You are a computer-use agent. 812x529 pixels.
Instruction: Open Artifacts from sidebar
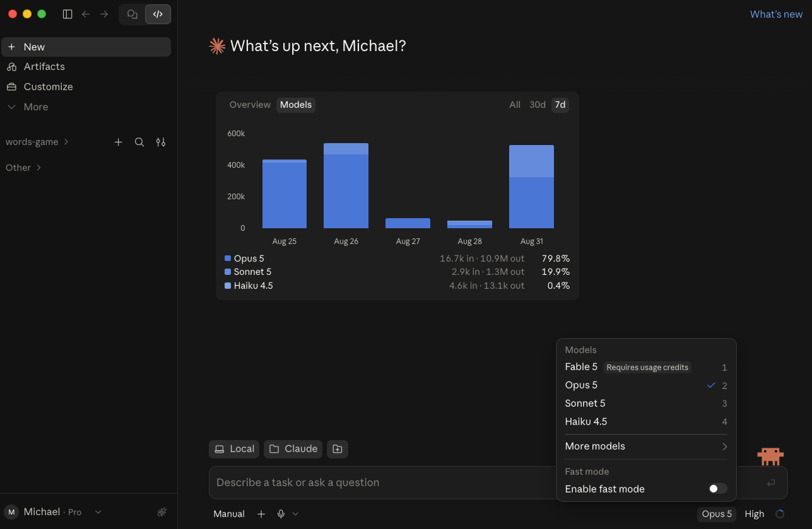coord(86,67)
